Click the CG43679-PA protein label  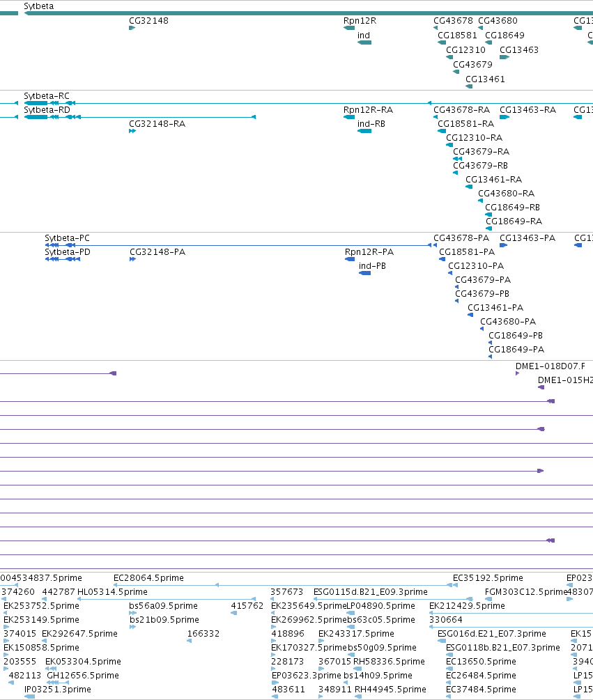coord(483,279)
